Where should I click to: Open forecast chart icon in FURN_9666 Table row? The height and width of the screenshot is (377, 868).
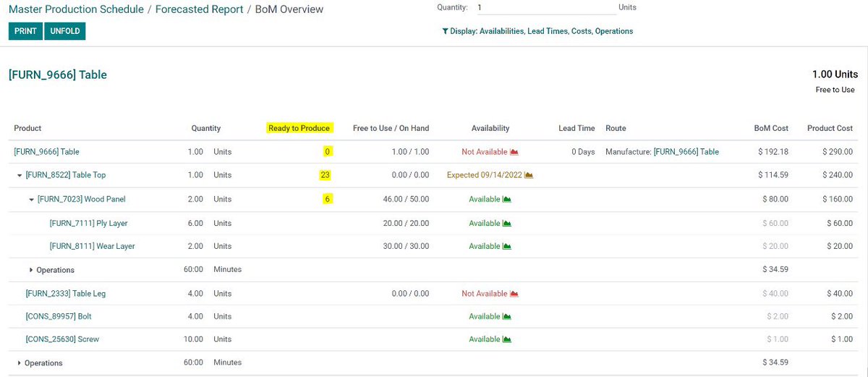coord(514,152)
